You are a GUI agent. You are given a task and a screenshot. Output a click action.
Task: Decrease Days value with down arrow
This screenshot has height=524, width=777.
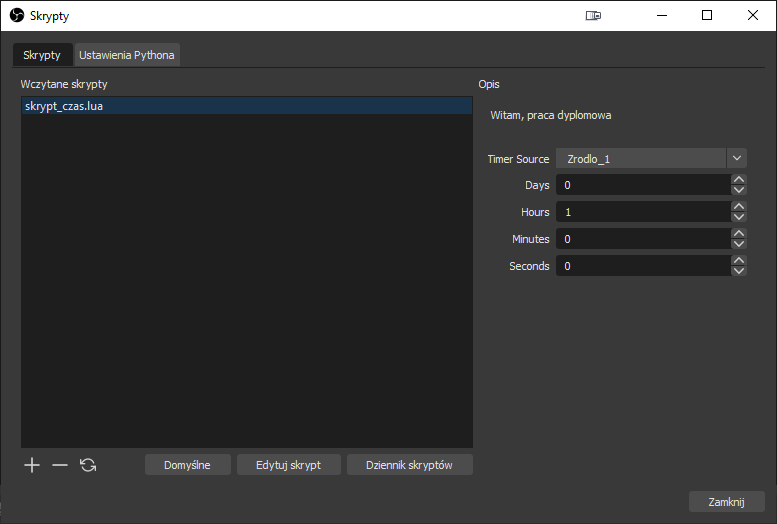[739, 190]
